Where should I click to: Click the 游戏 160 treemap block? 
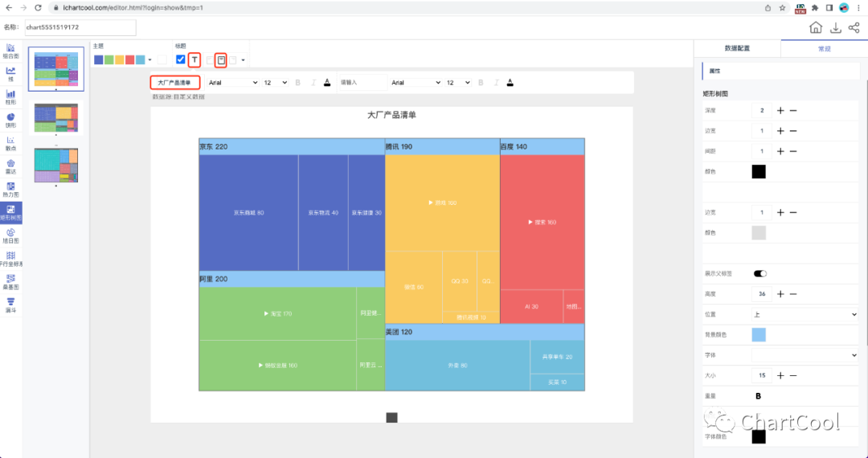coord(442,203)
